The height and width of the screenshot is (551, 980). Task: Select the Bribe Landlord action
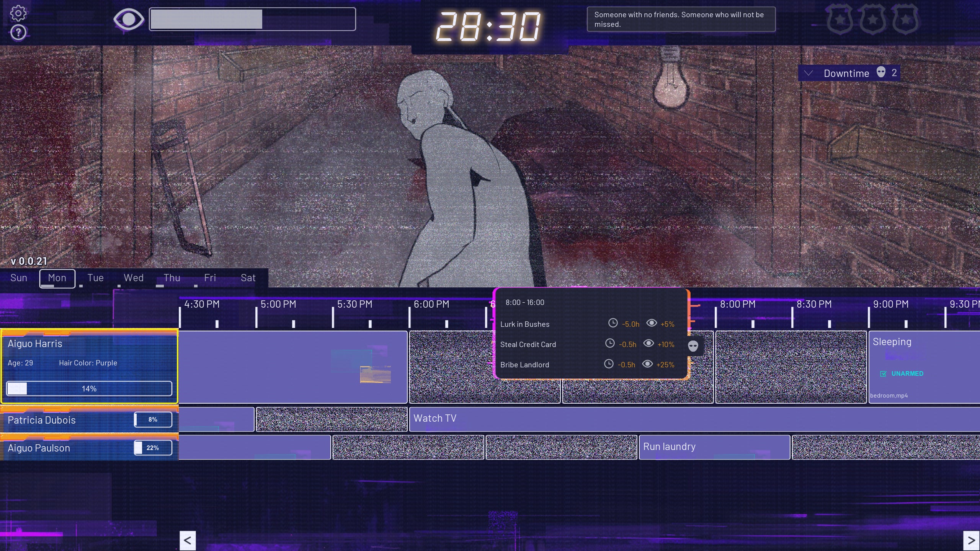tap(525, 364)
